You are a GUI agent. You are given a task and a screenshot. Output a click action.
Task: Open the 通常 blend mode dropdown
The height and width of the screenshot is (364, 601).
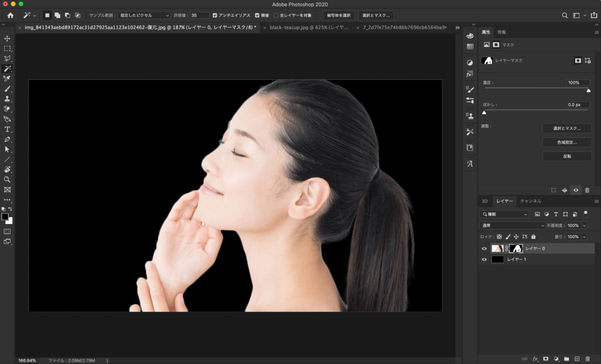pos(512,226)
